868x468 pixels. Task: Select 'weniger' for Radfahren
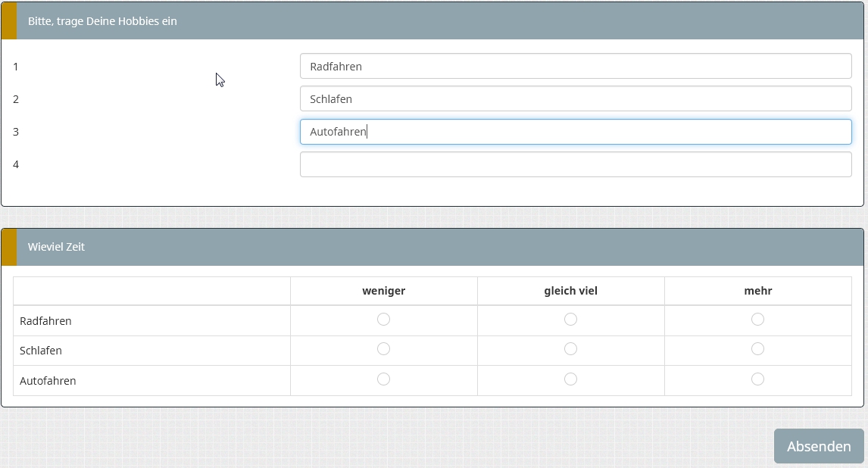[x=383, y=320]
